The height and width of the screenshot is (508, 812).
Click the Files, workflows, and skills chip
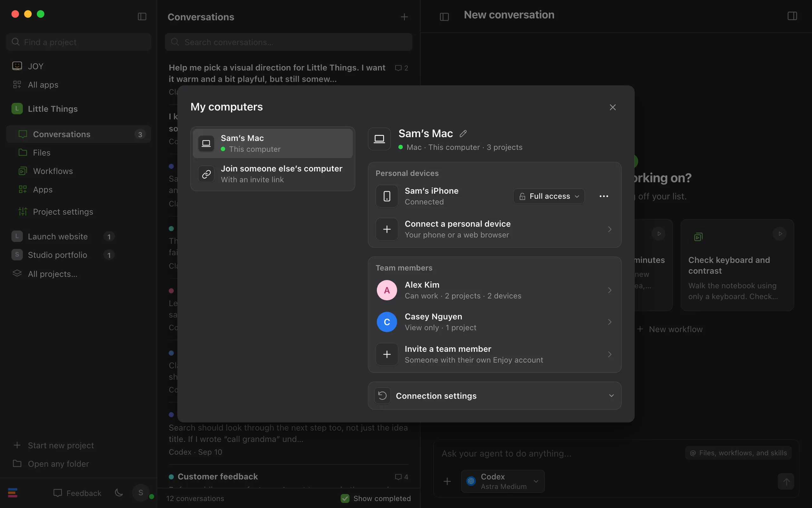pyautogui.click(x=738, y=453)
